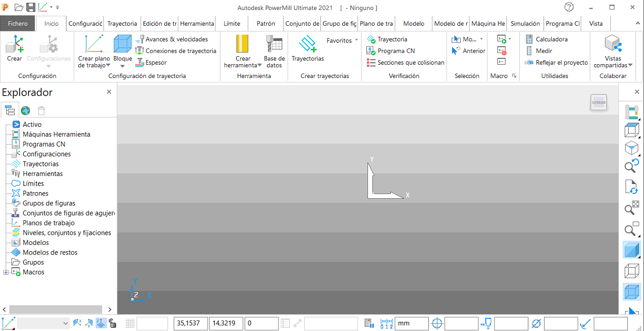
Task: Open Conexiones de trayectoria
Action: (176, 51)
